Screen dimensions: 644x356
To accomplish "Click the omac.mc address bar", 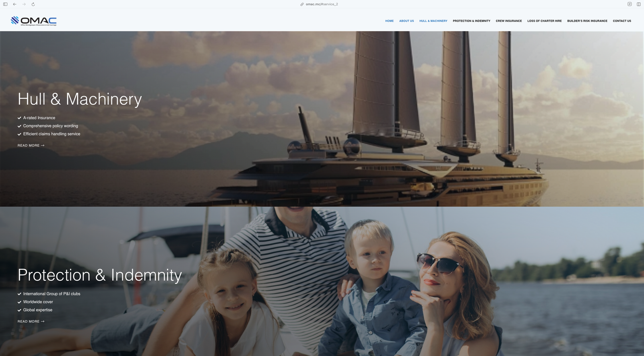I will point(322,4).
